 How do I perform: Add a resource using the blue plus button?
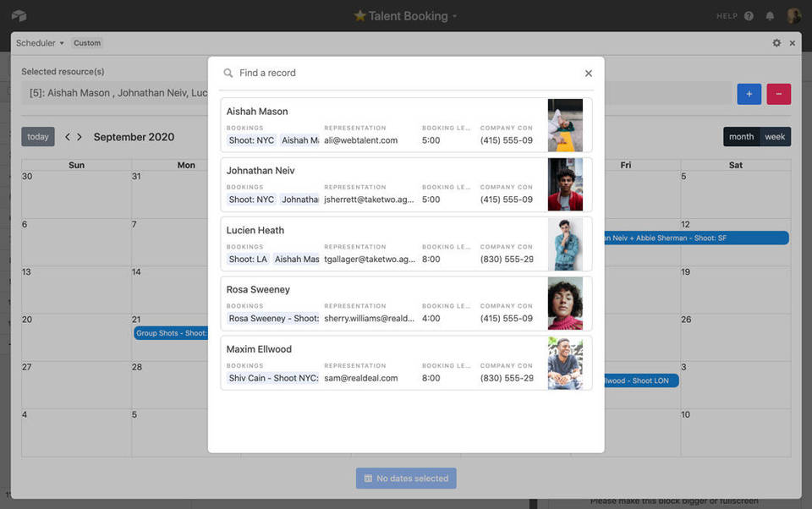click(749, 94)
